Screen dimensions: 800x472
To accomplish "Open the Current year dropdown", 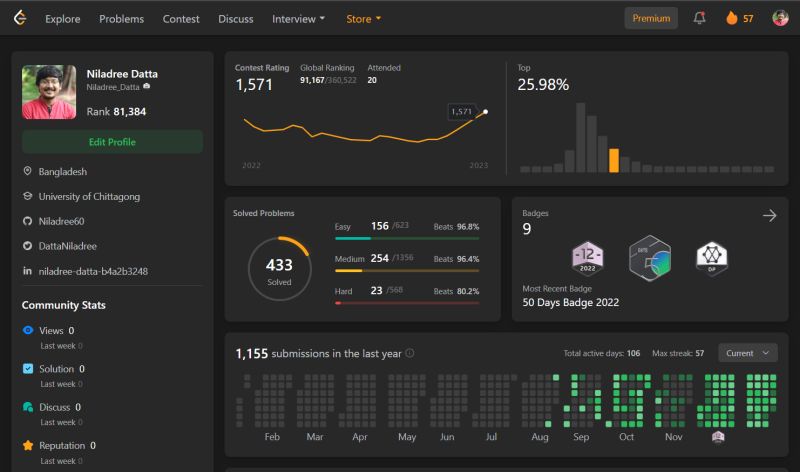I will [x=747, y=353].
